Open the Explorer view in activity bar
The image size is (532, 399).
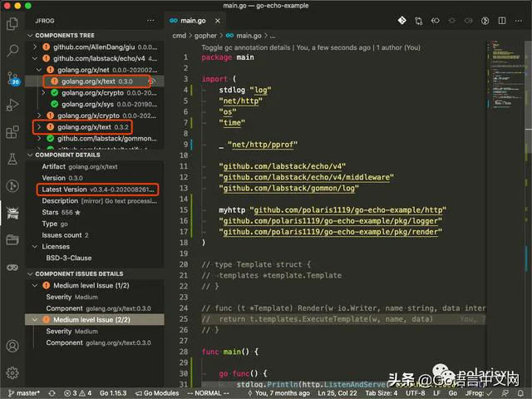12,23
